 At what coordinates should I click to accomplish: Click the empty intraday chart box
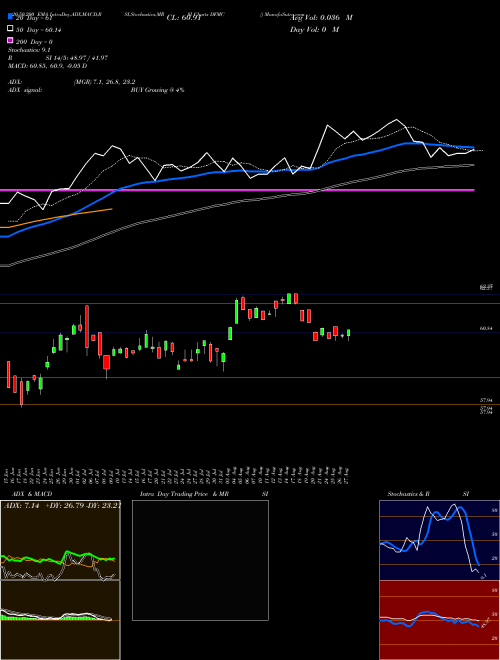click(x=200, y=560)
